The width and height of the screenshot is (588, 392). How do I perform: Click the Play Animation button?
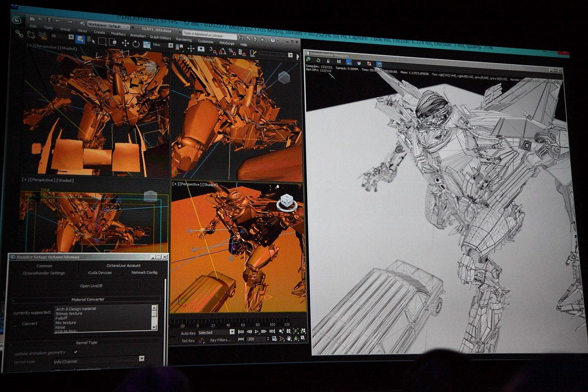point(257,332)
